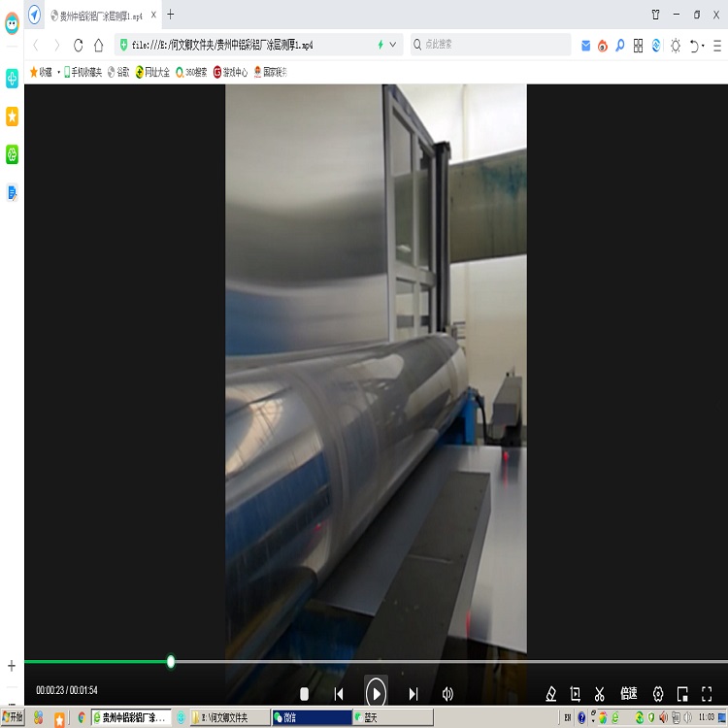Open a new tab with plus button
728x728 pixels.
(x=171, y=15)
